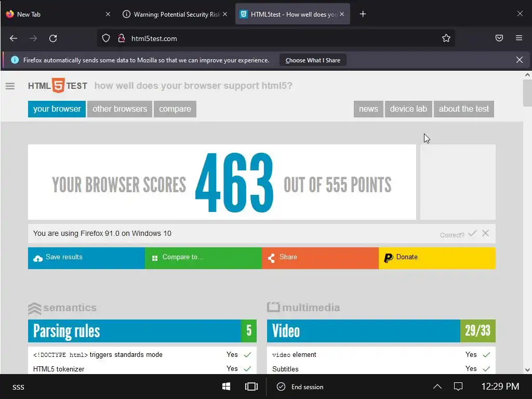The width and height of the screenshot is (532, 399).
Task: Open Task View in the taskbar
Action: (x=251, y=387)
